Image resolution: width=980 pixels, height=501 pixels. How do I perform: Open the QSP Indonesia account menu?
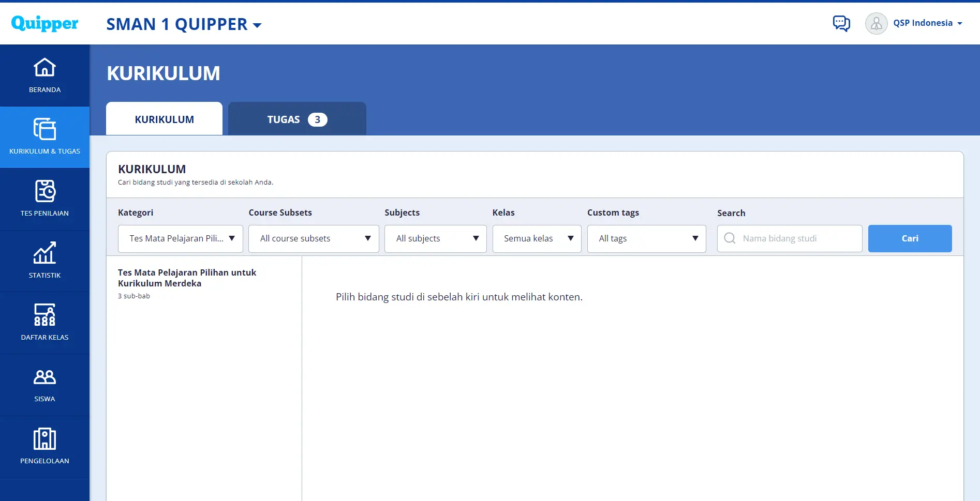coord(928,23)
